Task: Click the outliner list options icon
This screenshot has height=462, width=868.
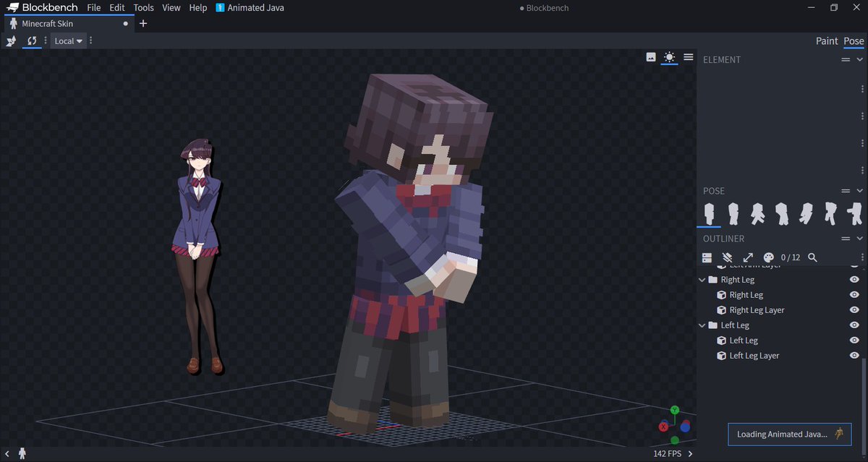Action: click(x=707, y=257)
